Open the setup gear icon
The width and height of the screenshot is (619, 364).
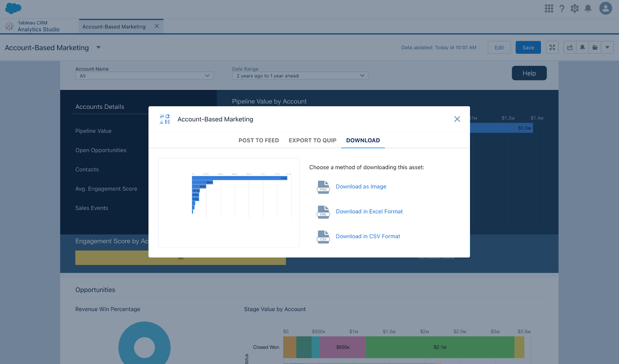coord(575,9)
